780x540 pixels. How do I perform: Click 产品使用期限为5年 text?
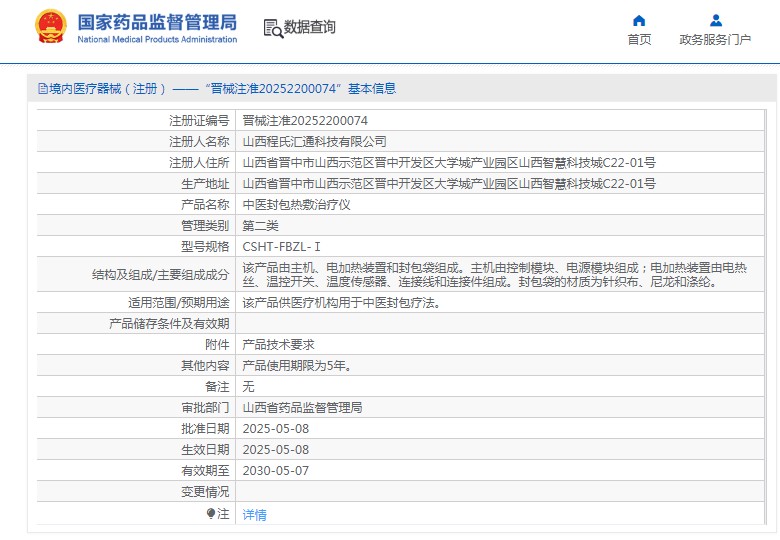(297, 365)
